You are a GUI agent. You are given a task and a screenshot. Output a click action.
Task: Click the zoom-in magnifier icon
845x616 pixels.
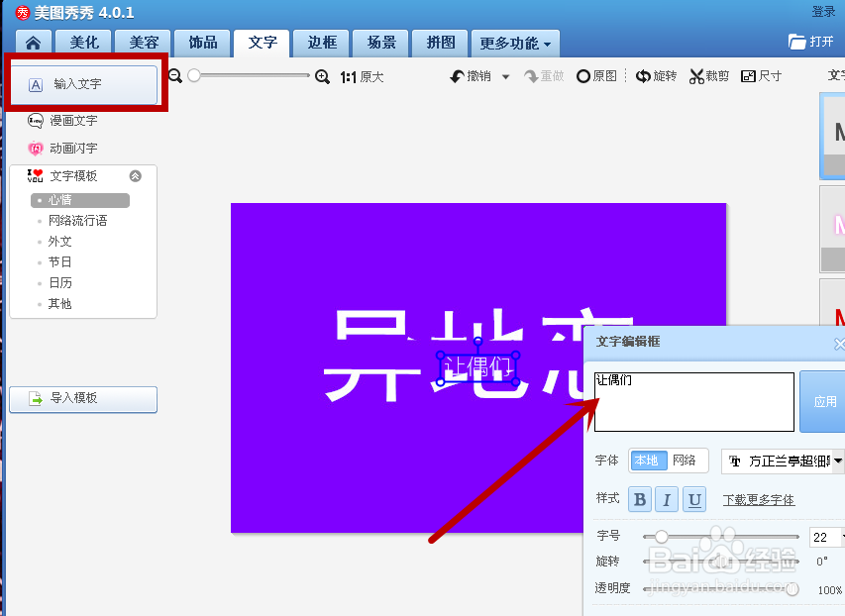click(x=323, y=75)
